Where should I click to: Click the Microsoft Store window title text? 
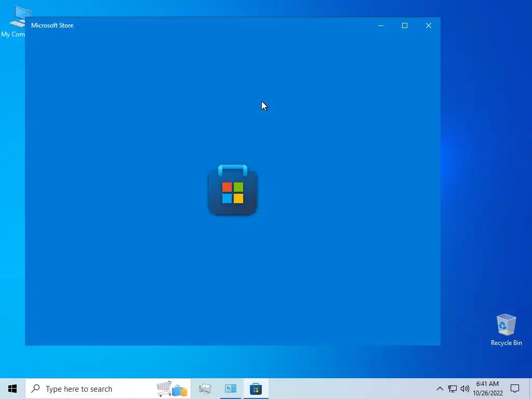point(52,25)
